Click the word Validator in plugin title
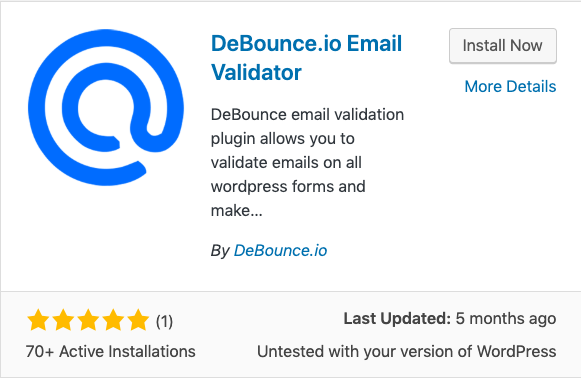Image resolution: width=581 pixels, height=378 pixels. (256, 72)
